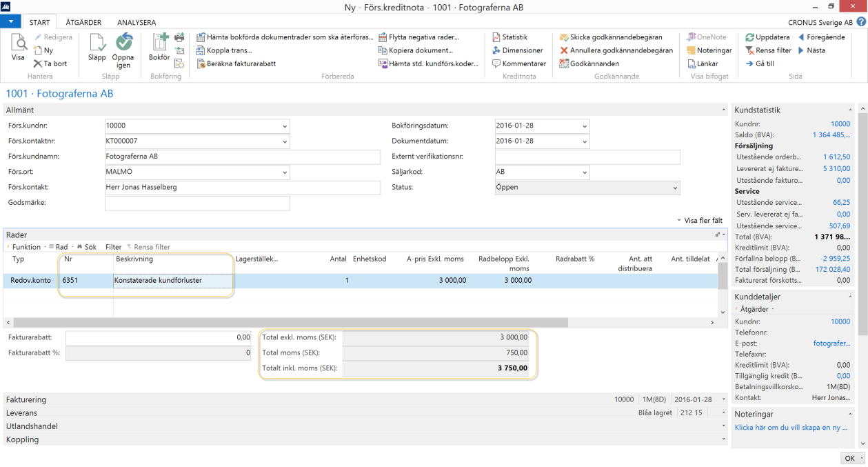Image resolution: width=868 pixels, height=467 pixels.
Task: Click the Klicka här om du vill skapa en ny link
Action: point(791,427)
